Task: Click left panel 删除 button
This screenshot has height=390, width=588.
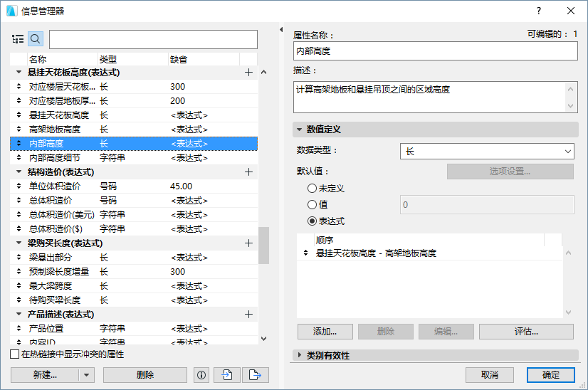Action: [145, 375]
